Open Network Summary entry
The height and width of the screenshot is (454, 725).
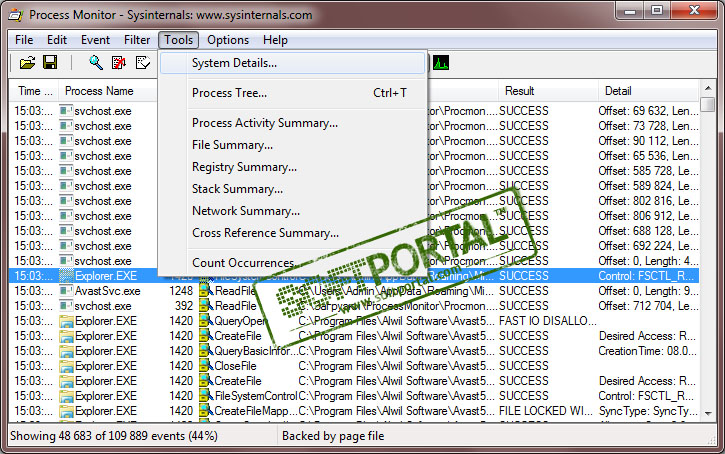[x=292, y=211]
